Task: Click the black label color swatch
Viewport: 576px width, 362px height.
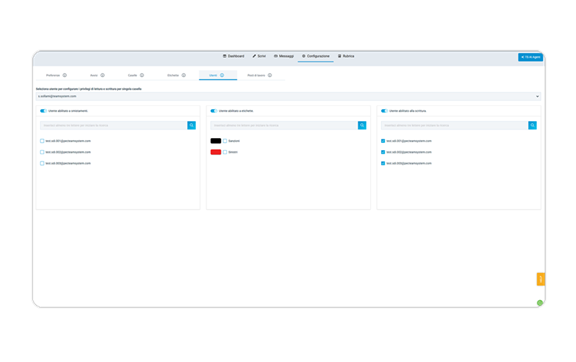Action: point(216,141)
